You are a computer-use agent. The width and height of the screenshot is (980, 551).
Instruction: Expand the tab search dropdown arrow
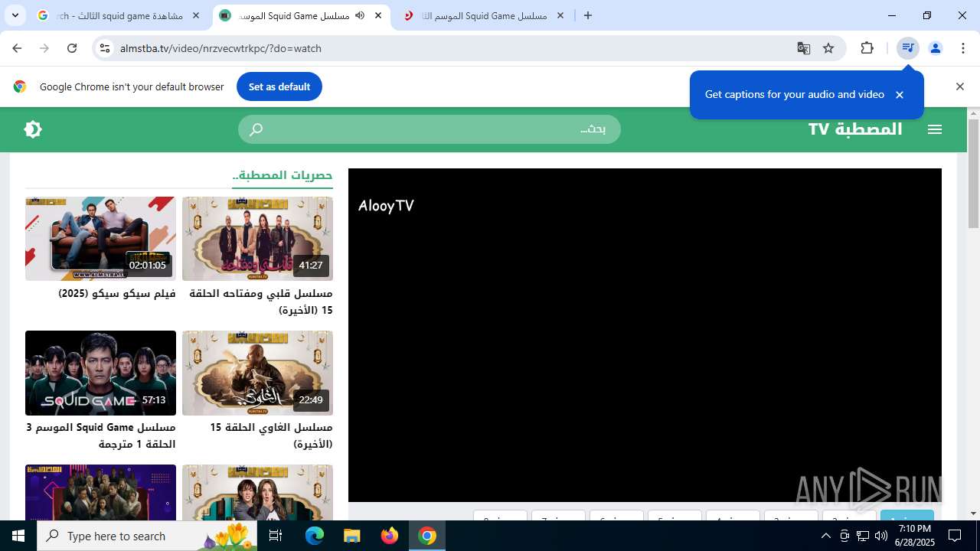coord(15,15)
